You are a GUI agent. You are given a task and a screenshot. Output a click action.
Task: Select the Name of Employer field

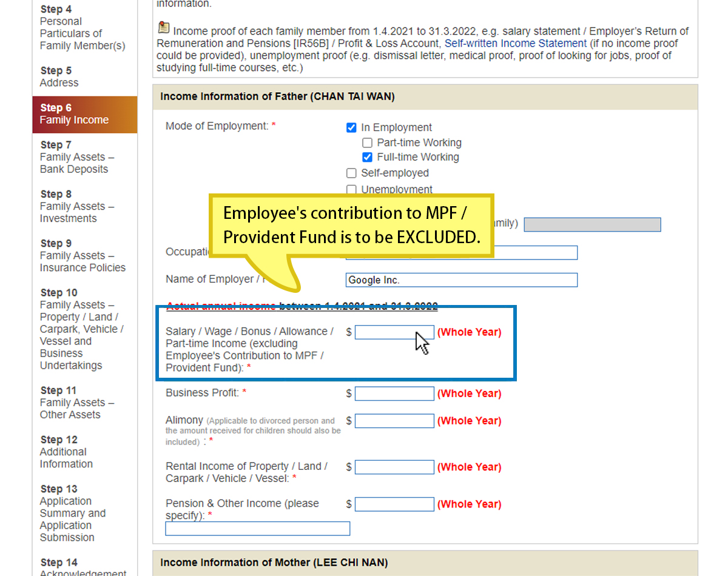pos(461,280)
